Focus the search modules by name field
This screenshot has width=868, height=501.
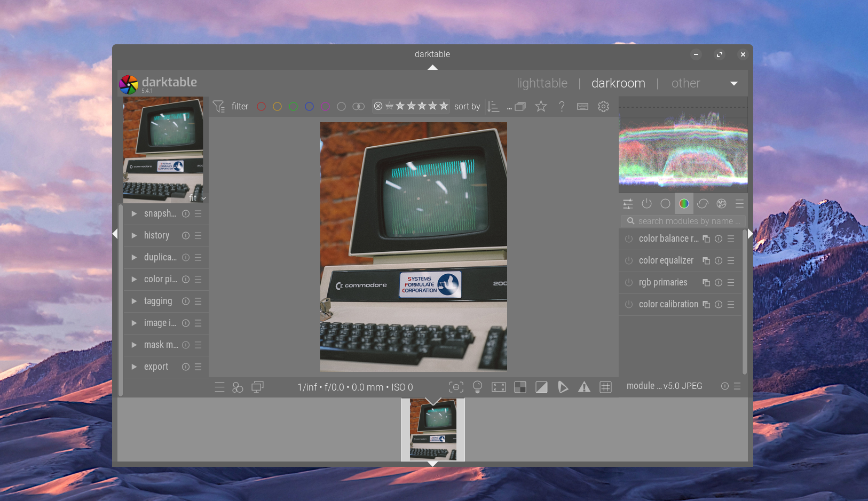pyautogui.click(x=683, y=221)
